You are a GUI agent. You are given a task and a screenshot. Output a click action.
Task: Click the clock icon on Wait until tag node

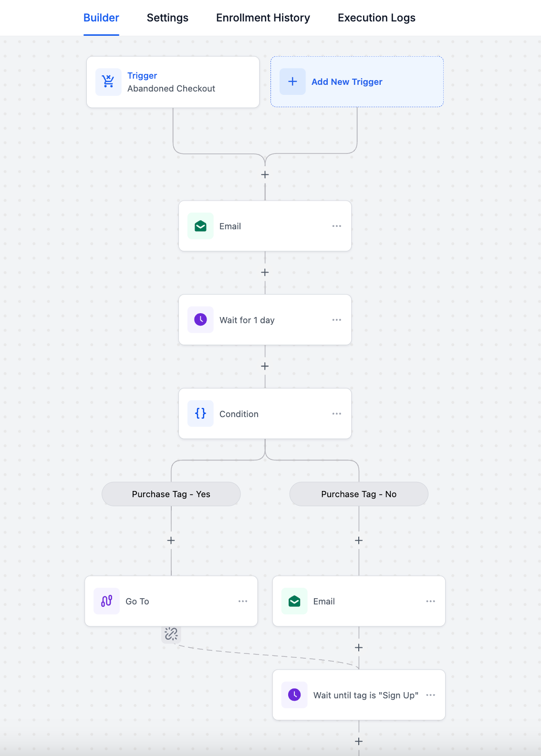(295, 695)
